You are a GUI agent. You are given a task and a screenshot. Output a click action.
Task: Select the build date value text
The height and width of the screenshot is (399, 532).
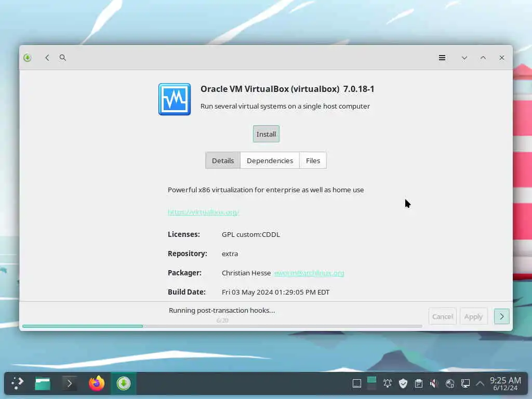[x=275, y=292]
